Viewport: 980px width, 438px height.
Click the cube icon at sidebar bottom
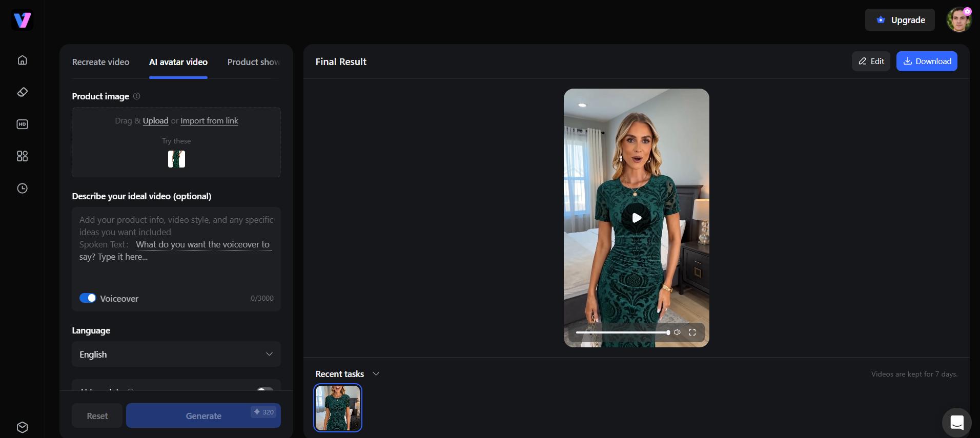[x=22, y=427]
